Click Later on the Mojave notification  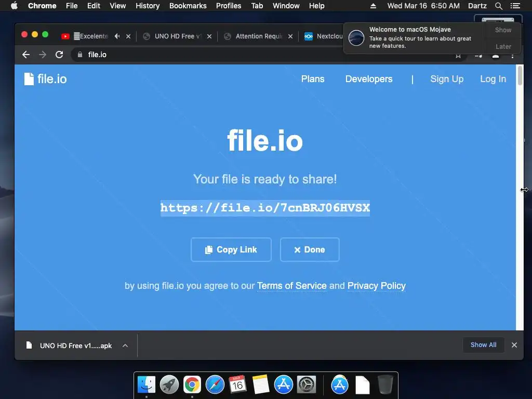[x=503, y=46]
